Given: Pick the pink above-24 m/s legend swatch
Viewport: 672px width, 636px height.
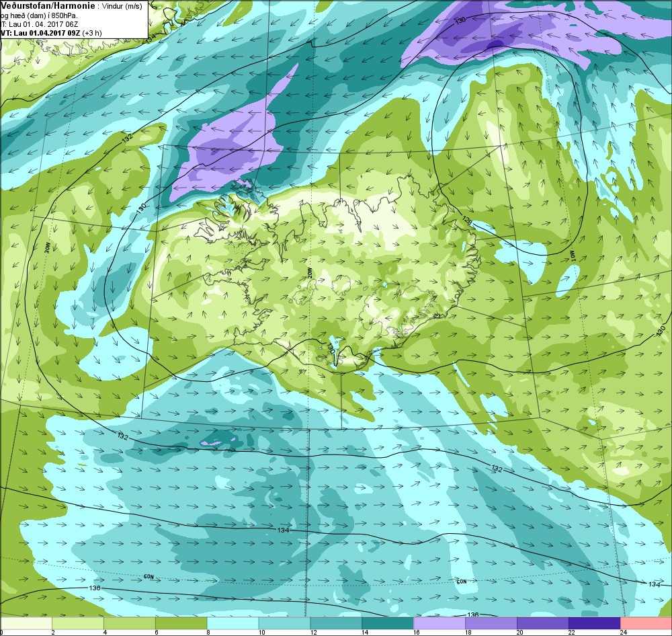Looking at the screenshot, I should (646, 623).
